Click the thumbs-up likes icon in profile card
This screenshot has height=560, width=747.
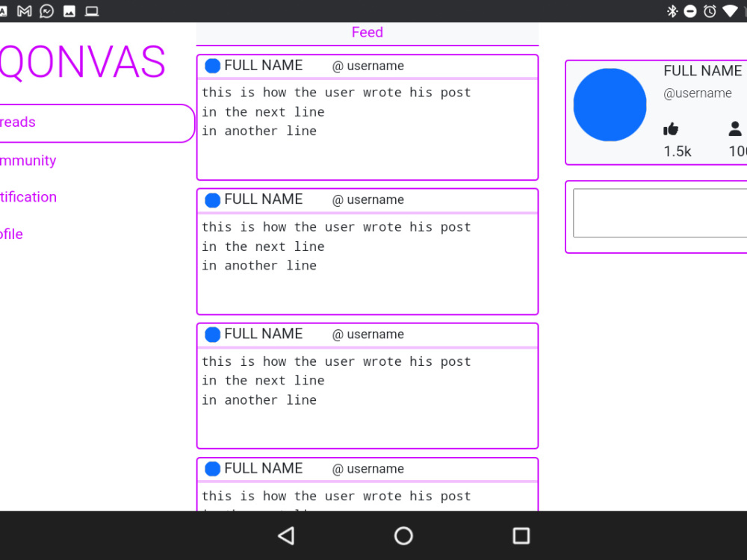tap(671, 129)
